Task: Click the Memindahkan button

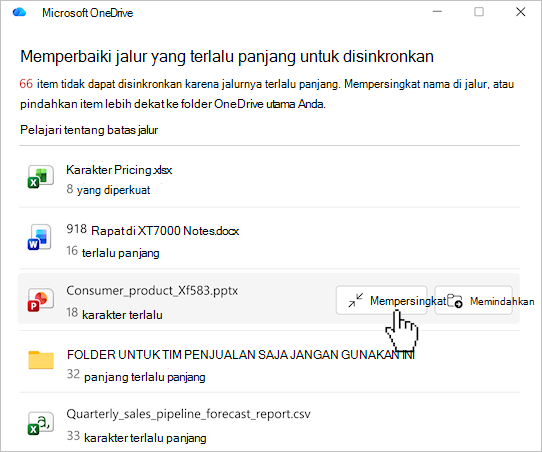Action: [473, 300]
